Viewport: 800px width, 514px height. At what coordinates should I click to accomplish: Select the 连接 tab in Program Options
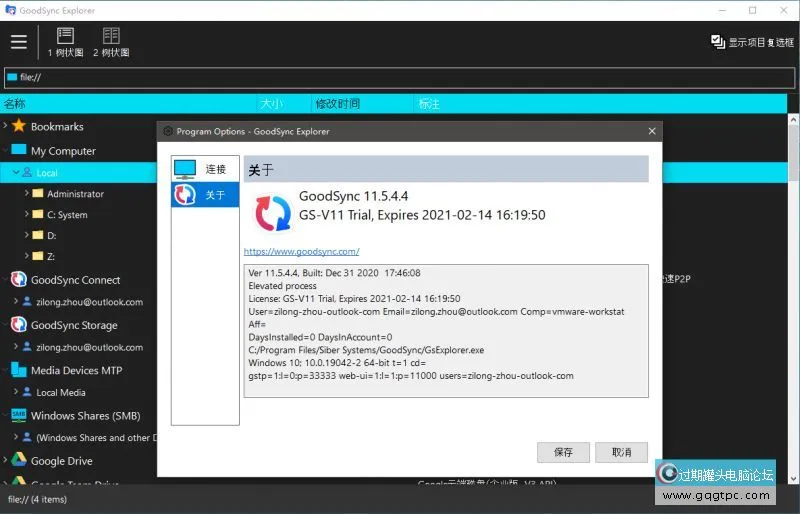pyautogui.click(x=206, y=169)
